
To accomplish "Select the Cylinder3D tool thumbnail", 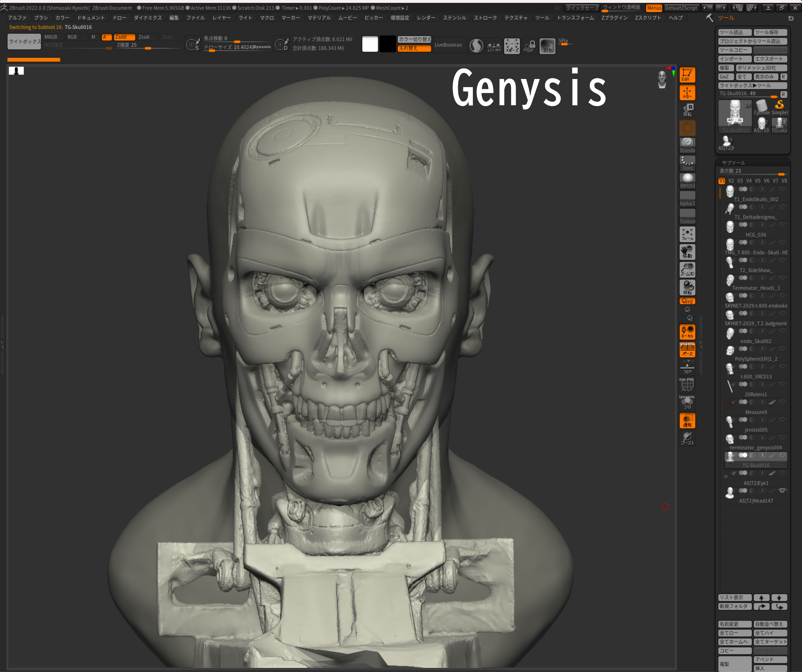I will pyautogui.click(x=761, y=107).
